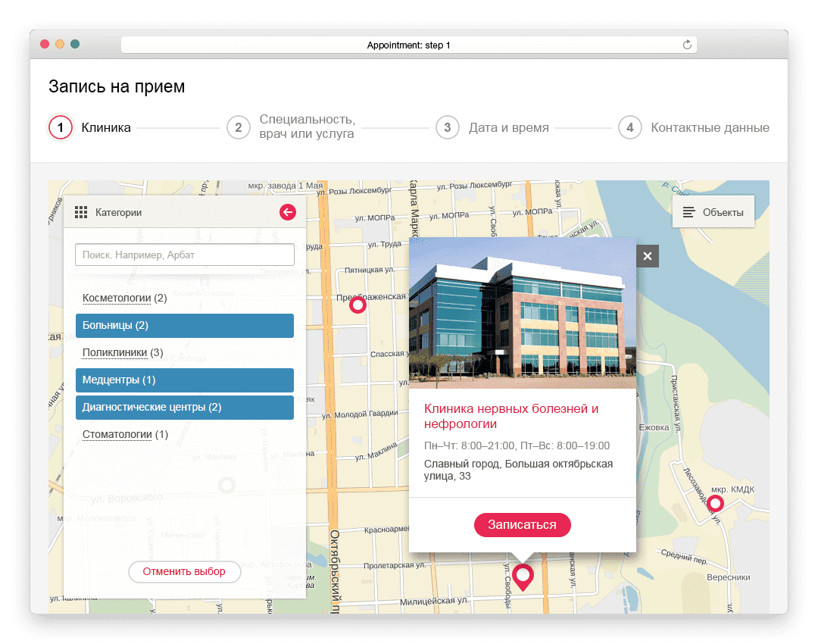Click the categories grid icon
This screenshot has height=644, width=818.
pyautogui.click(x=81, y=212)
